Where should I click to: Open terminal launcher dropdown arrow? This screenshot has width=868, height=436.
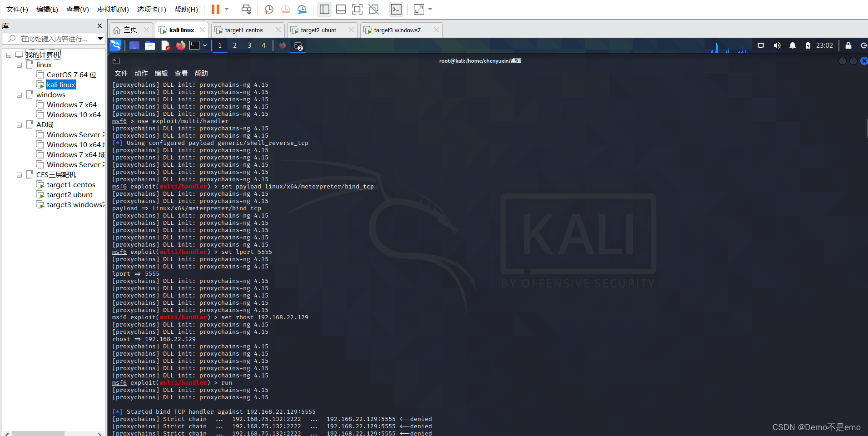[x=205, y=45]
